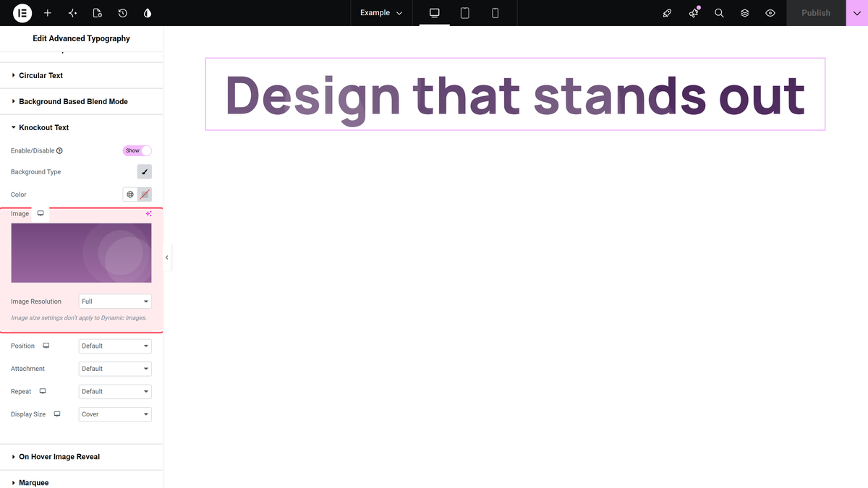The width and height of the screenshot is (868, 488).
Task: Switch to desktop device view
Action: (435, 13)
